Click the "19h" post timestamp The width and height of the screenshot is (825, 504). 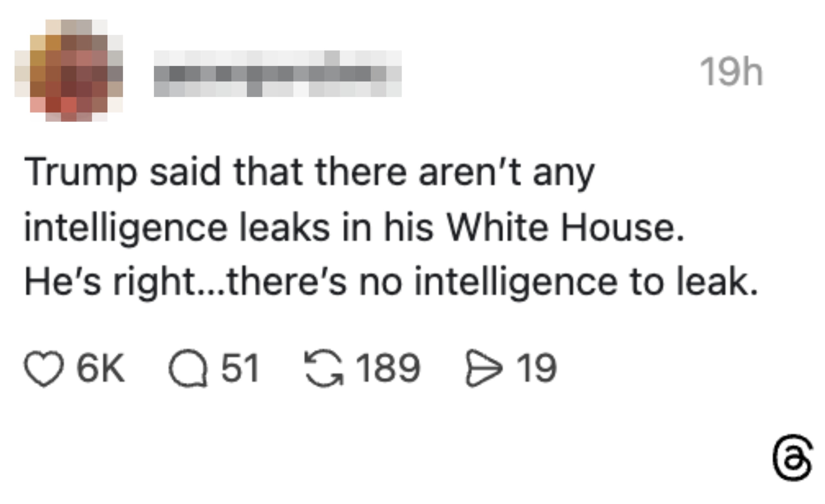point(731,71)
